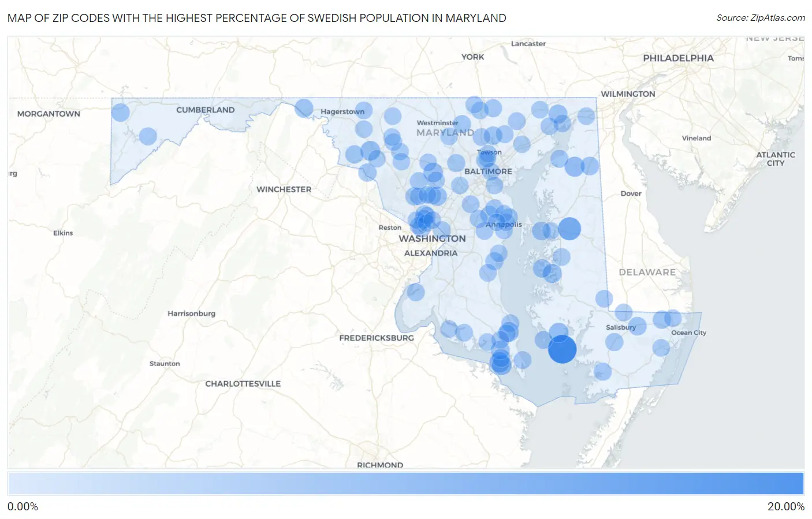Click the Philadelphia city label
This screenshot has height=519, width=812.
click(678, 58)
